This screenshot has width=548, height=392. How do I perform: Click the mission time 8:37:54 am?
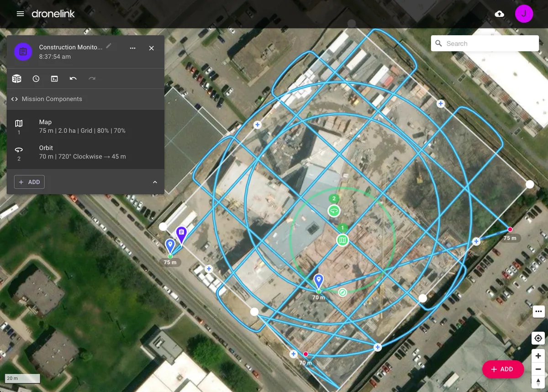coord(55,57)
